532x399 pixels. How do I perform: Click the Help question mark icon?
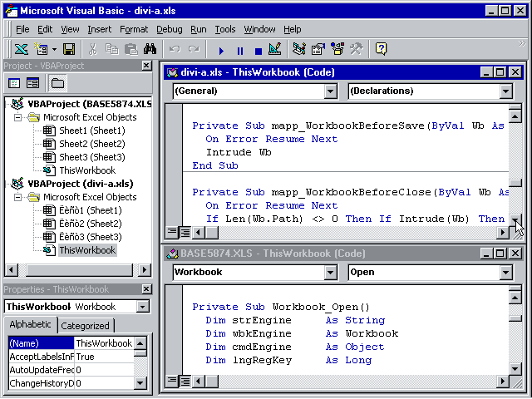[x=381, y=49]
